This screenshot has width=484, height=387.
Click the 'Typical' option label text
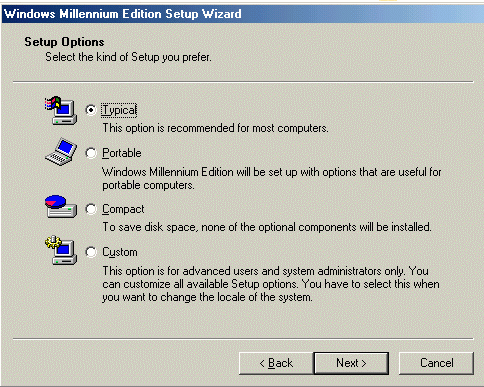coord(119,110)
